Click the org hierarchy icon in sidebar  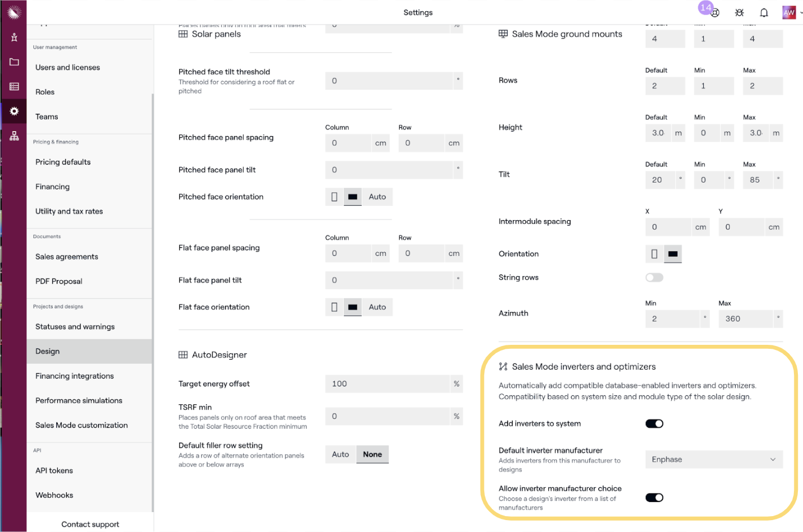[x=14, y=136]
